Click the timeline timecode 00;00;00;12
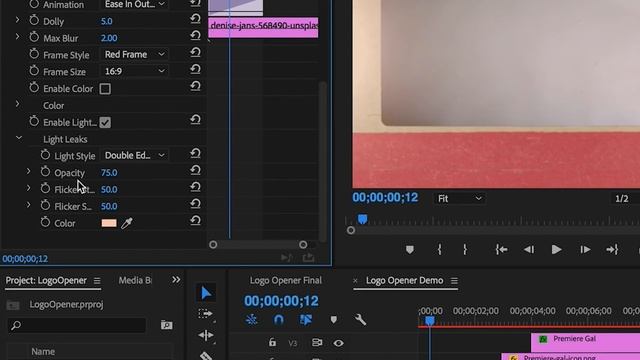 click(281, 301)
